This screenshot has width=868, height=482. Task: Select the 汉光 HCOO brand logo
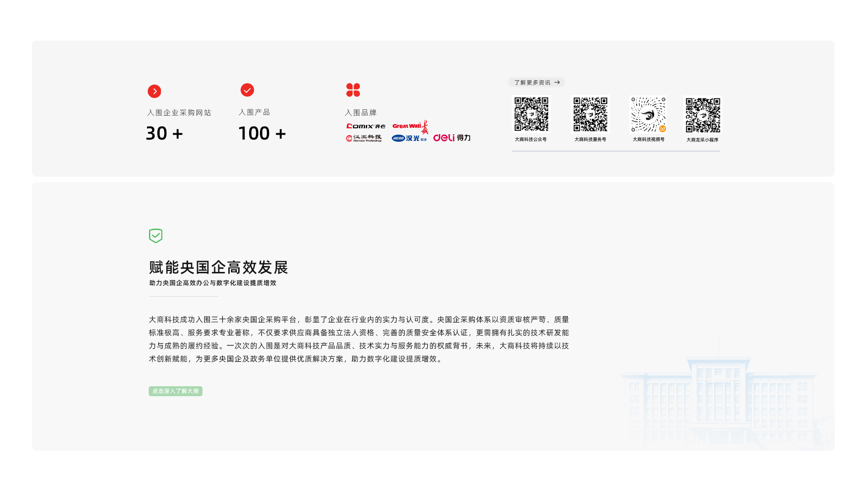point(409,138)
